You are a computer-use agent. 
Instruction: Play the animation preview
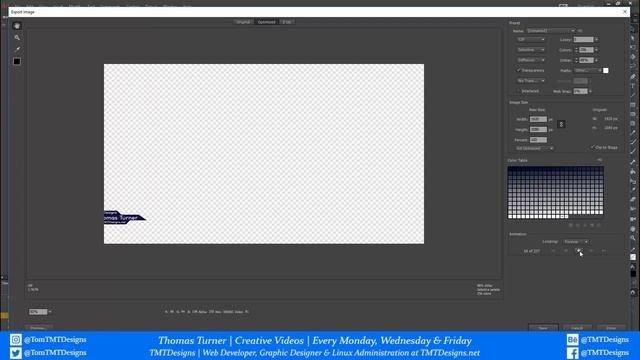coord(578,251)
